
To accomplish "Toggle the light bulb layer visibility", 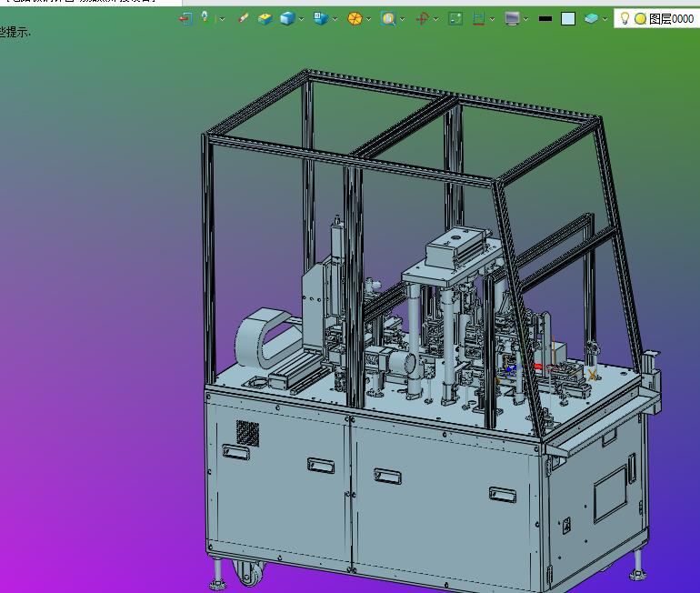I will (625, 18).
